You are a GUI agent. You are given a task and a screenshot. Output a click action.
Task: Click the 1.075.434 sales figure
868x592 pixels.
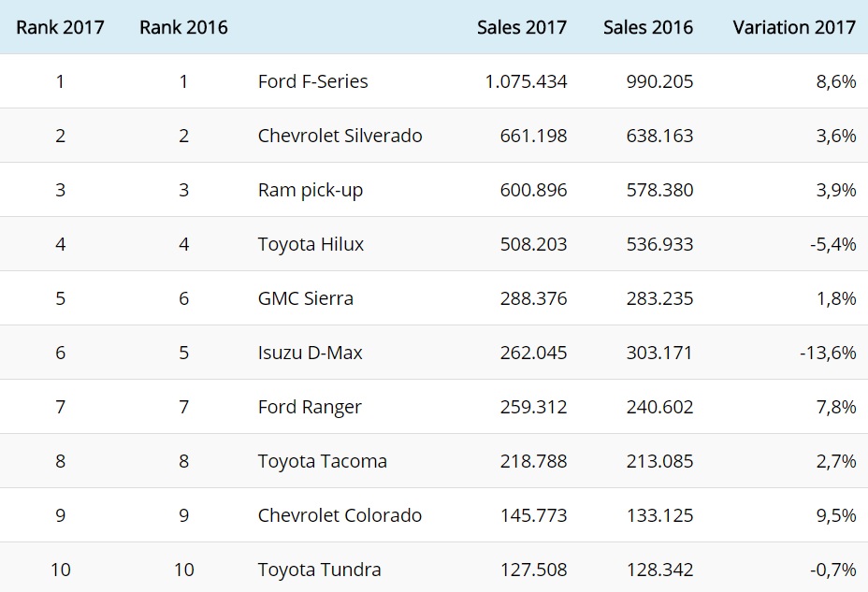[x=526, y=81]
